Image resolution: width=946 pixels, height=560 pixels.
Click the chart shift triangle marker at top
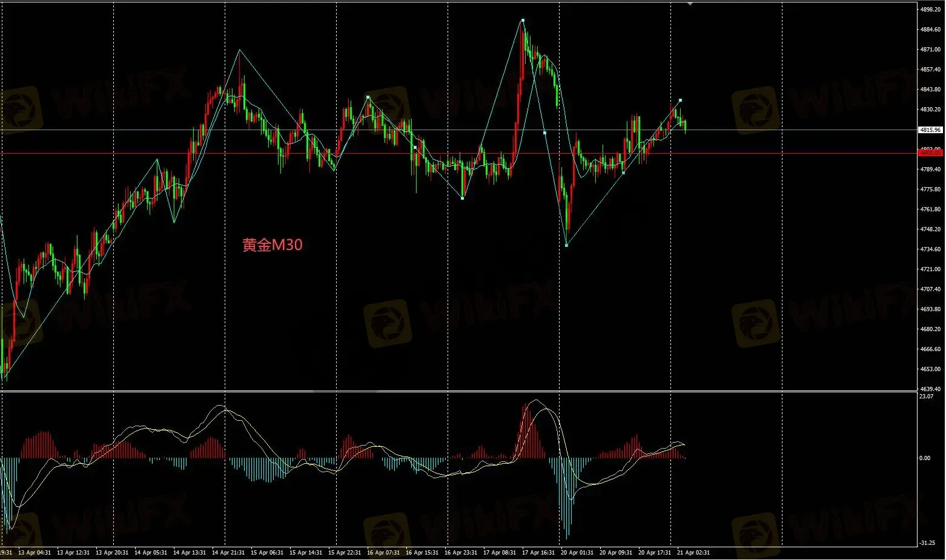[x=690, y=3]
